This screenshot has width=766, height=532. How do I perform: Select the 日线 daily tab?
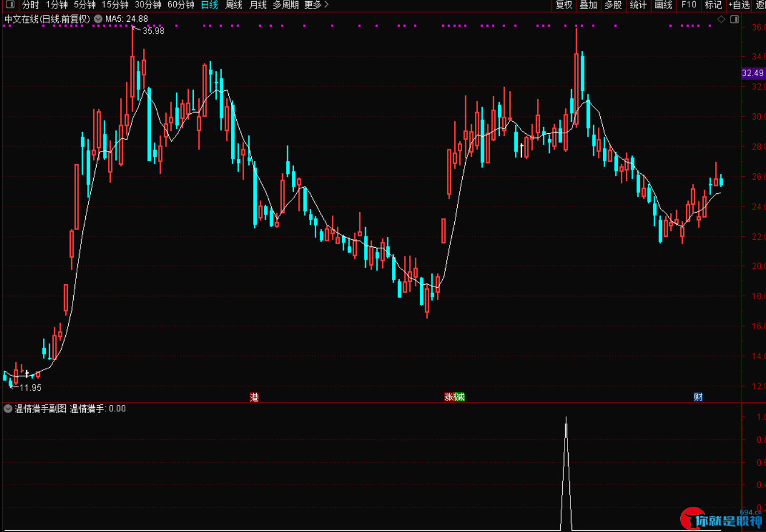pyautogui.click(x=209, y=5)
